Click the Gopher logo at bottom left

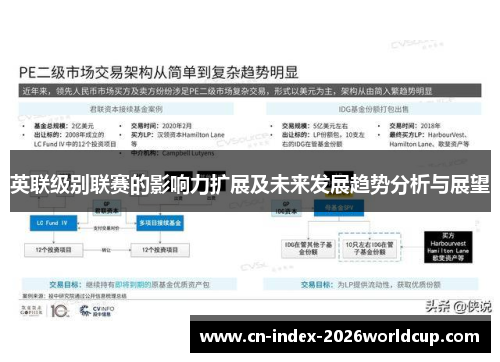point(31,310)
